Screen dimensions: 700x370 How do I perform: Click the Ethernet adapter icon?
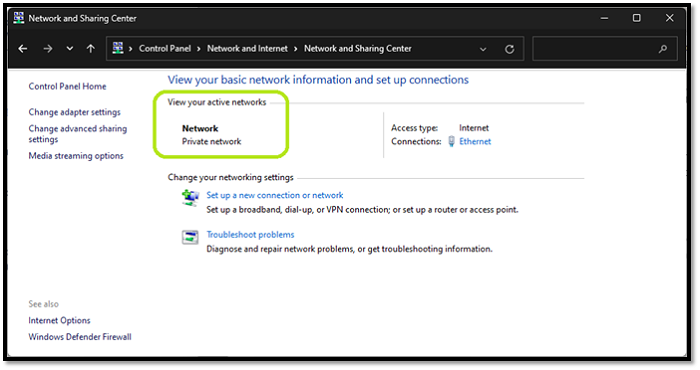[451, 141]
